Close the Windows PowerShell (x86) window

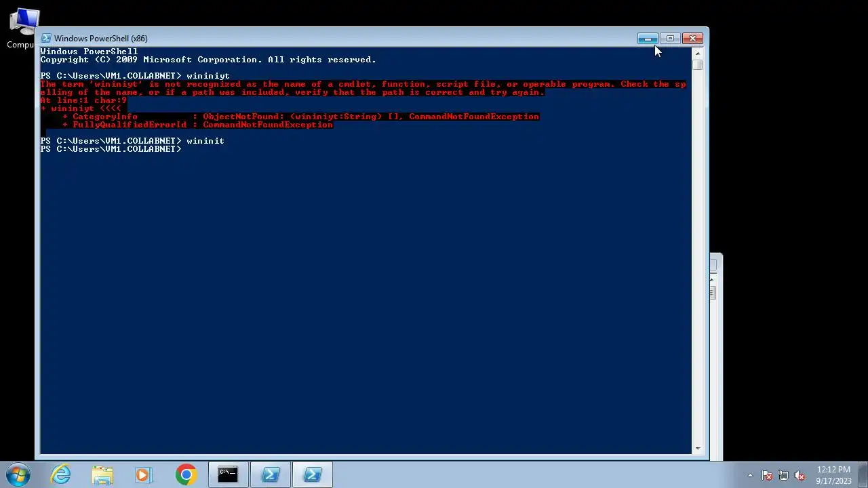click(x=692, y=39)
